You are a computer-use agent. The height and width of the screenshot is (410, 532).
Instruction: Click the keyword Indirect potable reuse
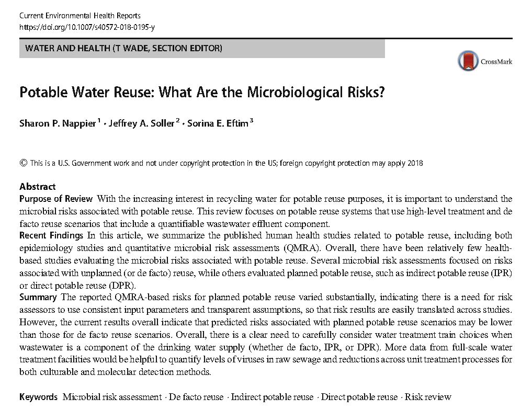[x=272, y=397]
